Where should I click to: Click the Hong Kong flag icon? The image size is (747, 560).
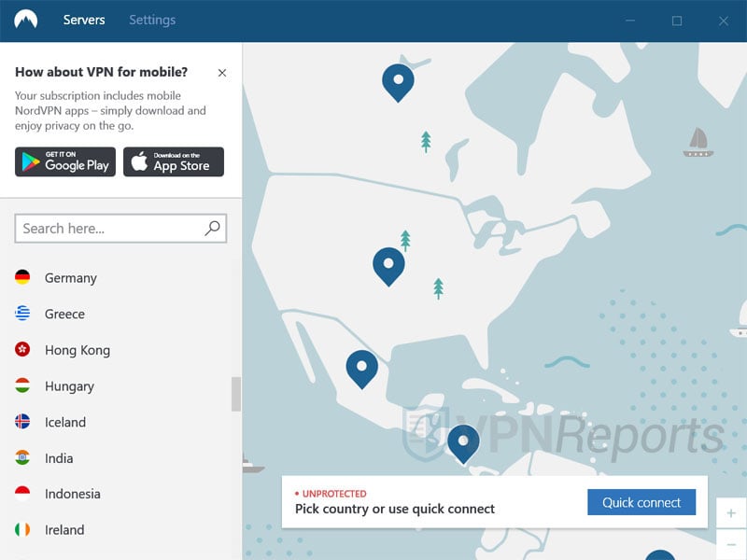point(23,350)
